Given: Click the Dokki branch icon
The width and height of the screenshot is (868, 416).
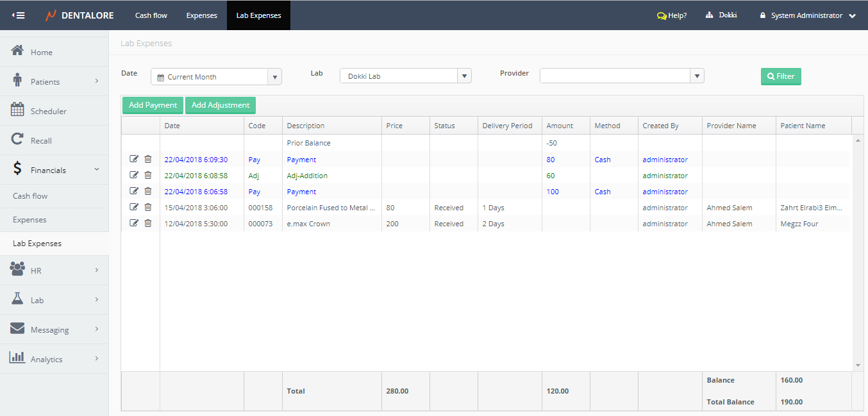Looking at the screenshot, I should [709, 15].
